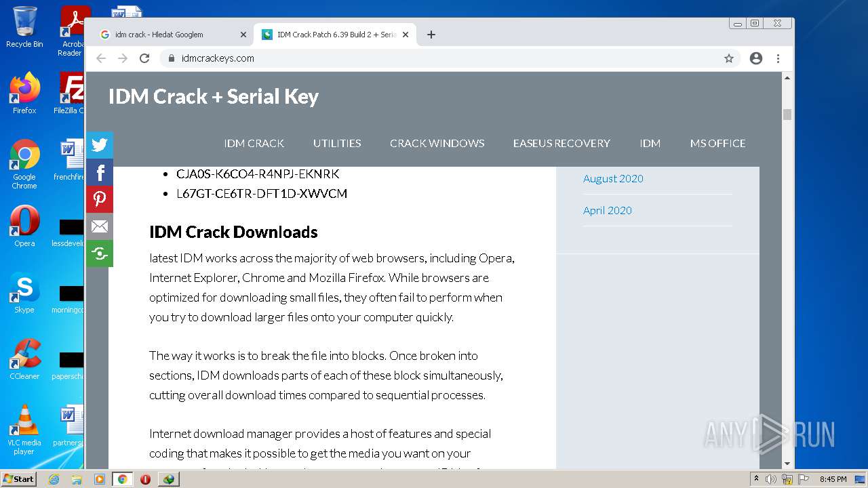Viewport: 868px width, 488px height.
Task: Open Opera desktop shortcut
Action: point(24,226)
